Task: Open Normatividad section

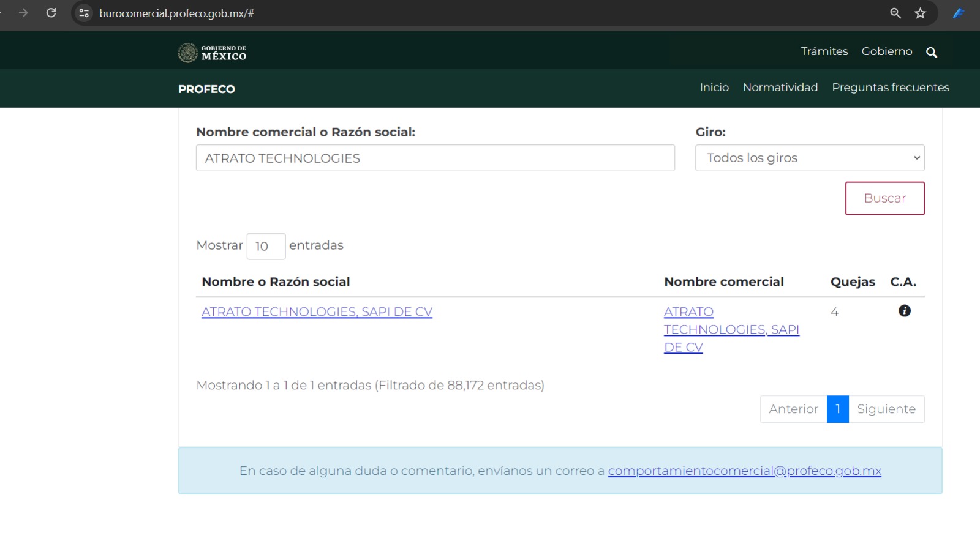Action: [x=780, y=88]
